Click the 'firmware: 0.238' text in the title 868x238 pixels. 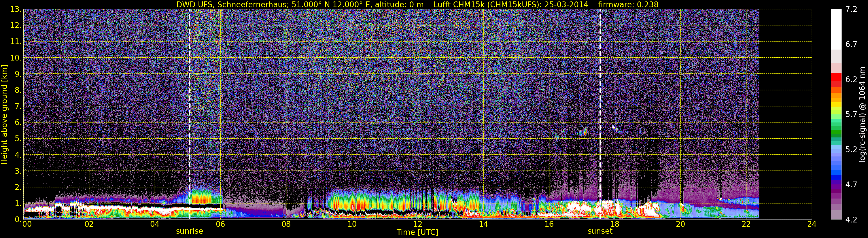(x=628, y=4)
